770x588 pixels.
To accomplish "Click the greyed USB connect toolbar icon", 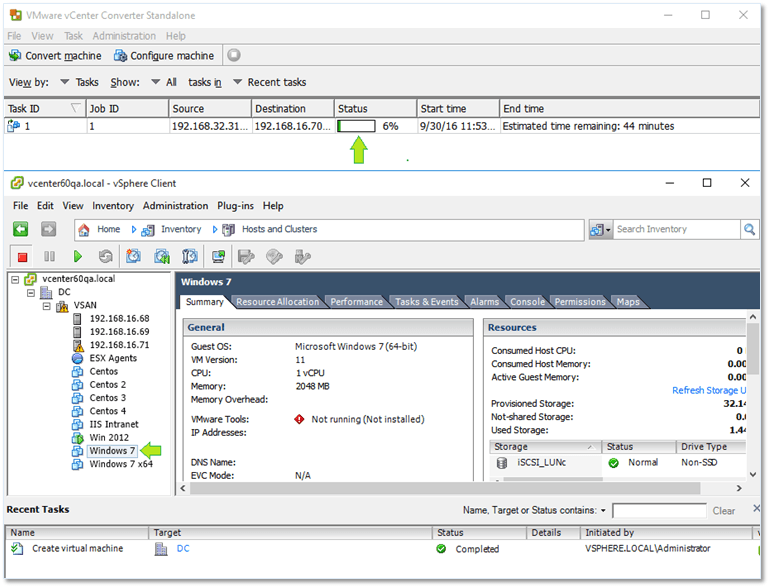I will (x=302, y=256).
